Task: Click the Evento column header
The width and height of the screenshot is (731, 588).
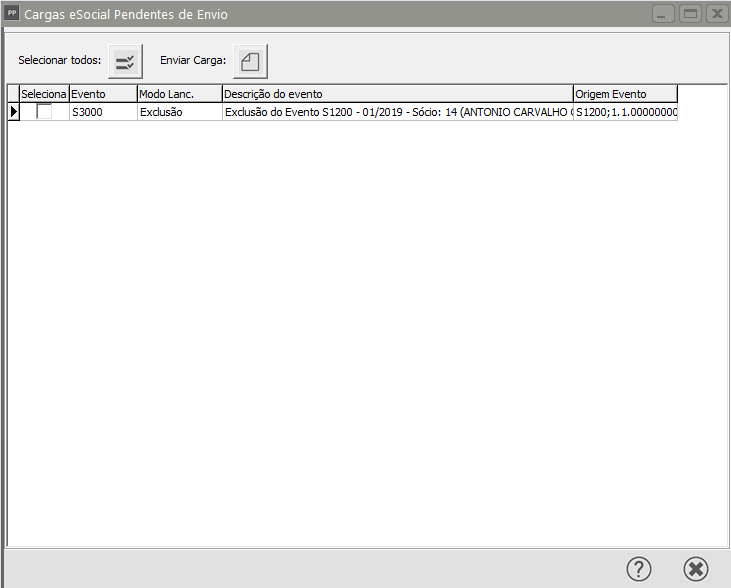Action: tap(102, 94)
